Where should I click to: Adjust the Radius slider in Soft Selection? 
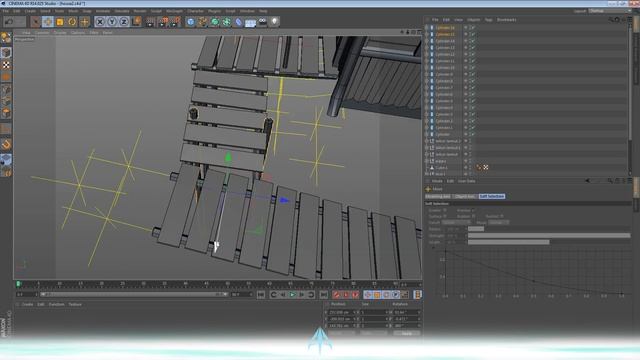coord(549,229)
